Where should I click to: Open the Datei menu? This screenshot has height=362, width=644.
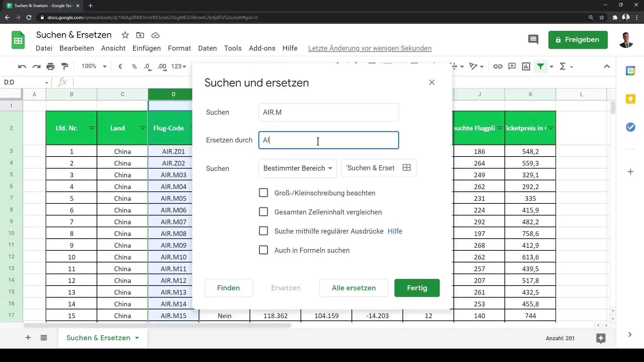click(x=44, y=48)
